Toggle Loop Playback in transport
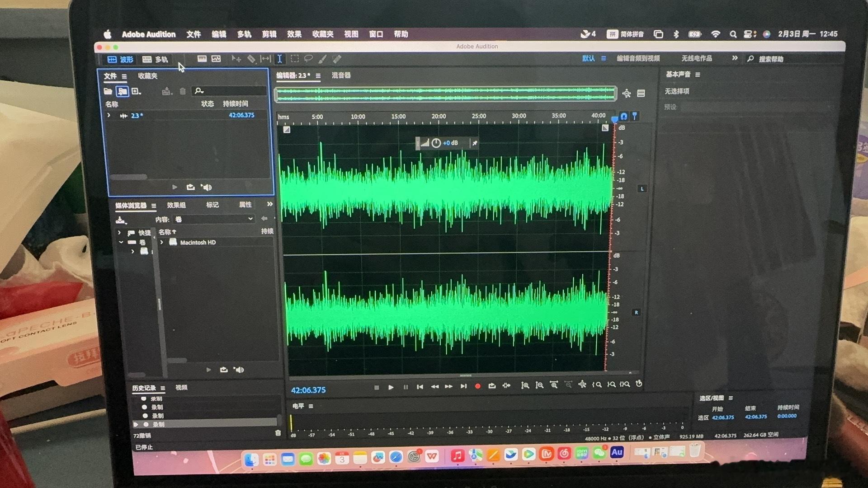This screenshot has height=488, width=868. click(x=492, y=386)
